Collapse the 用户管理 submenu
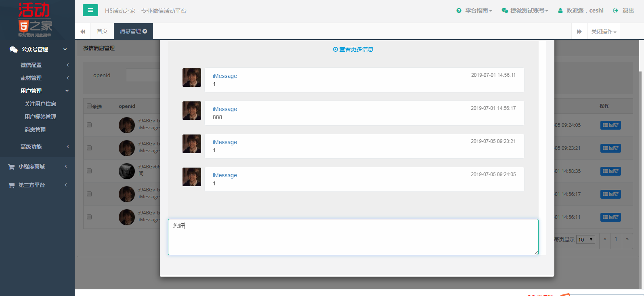644x296 pixels. click(x=37, y=91)
